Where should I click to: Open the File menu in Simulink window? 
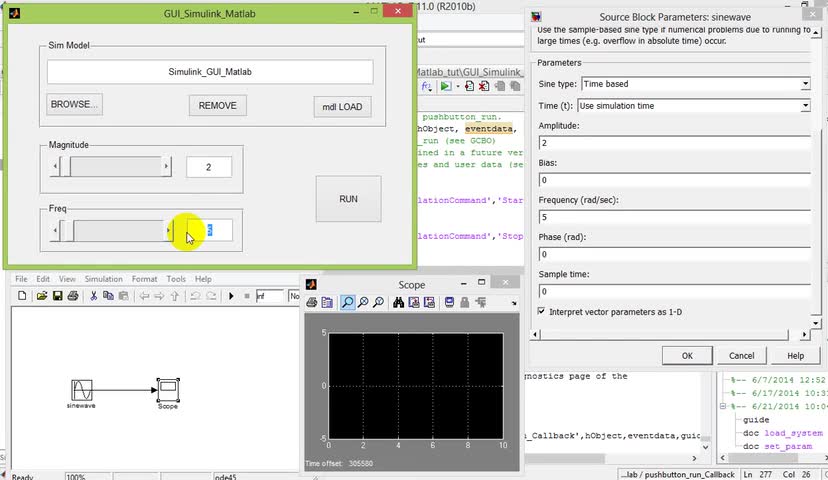21,279
